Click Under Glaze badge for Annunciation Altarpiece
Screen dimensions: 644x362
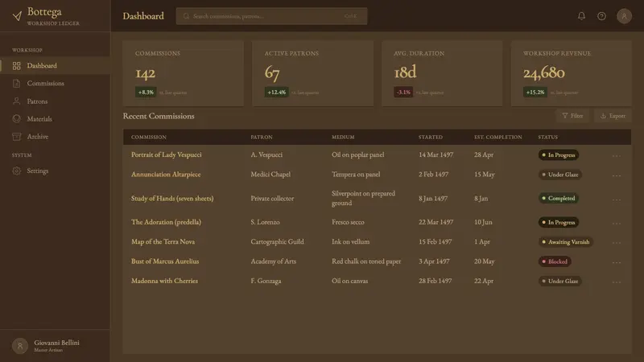559,175
